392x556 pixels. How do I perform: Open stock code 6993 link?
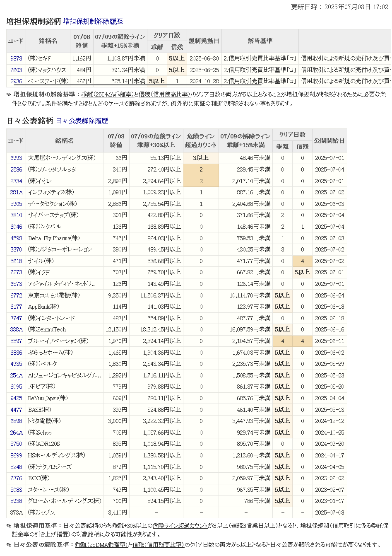click(16, 158)
